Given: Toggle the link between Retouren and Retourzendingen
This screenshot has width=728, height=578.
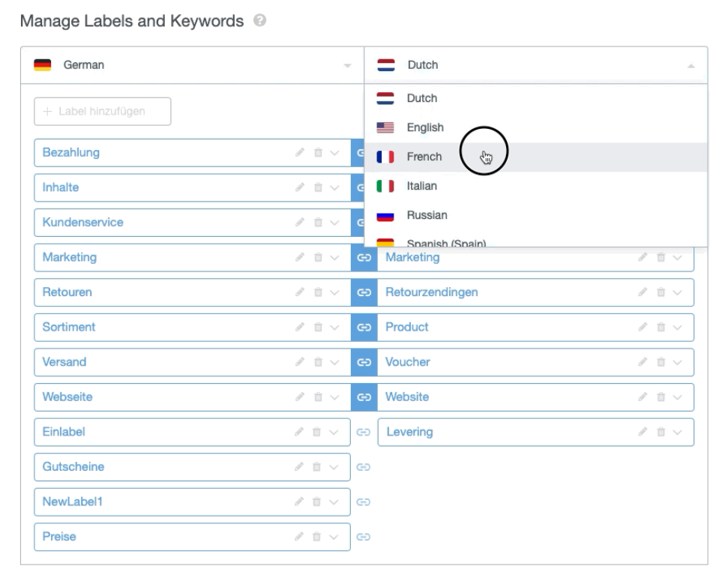Looking at the screenshot, I should [364, 292].
